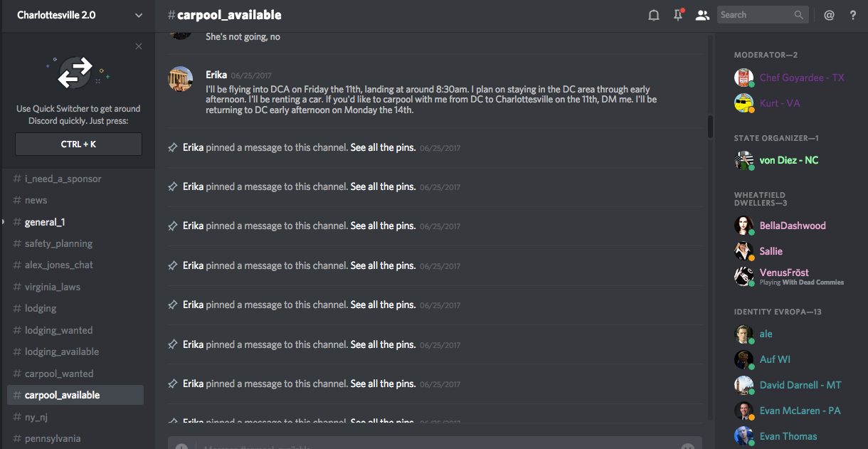
Task: Open the safety_planning channel
Action: [x=58, y=243]
